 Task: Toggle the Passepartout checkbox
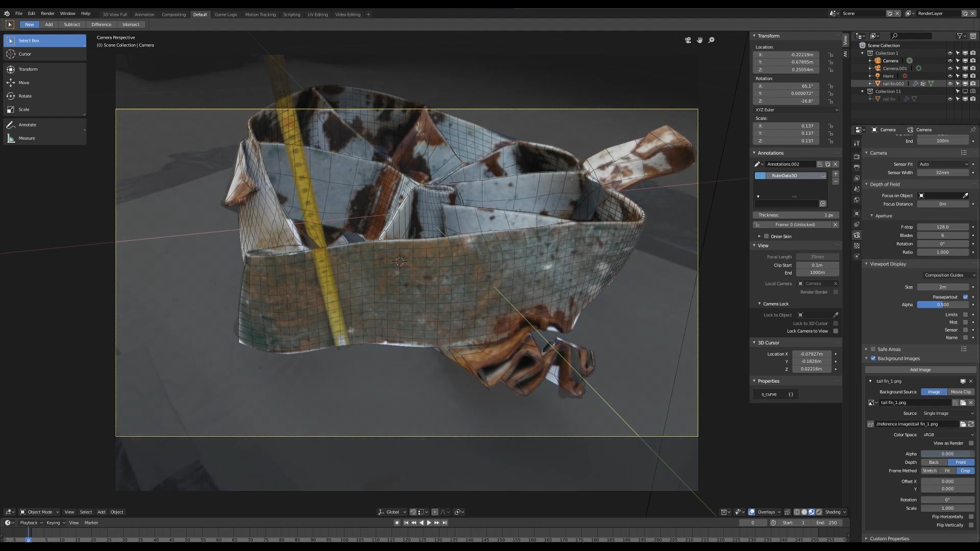click(x=965, y=297)
